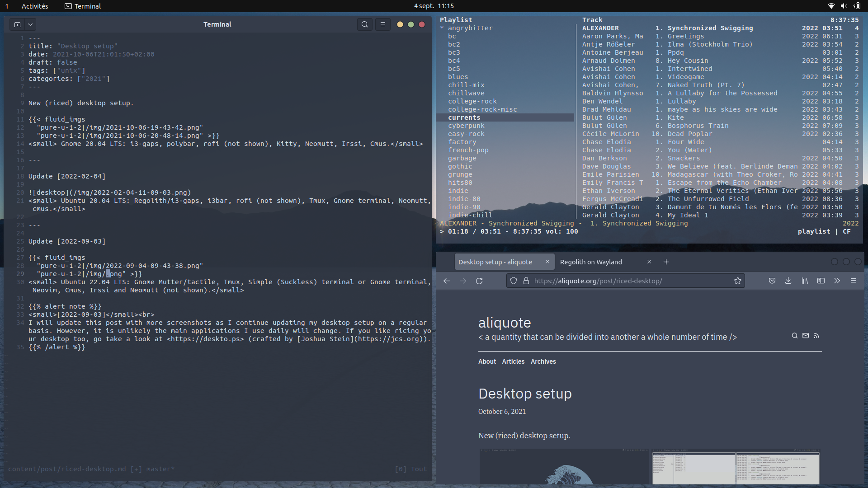Image resolution: width=868 pixels, height=488 pixels.
Task: Open the Firefox hamburger application menu
Action: pos(854,281)
